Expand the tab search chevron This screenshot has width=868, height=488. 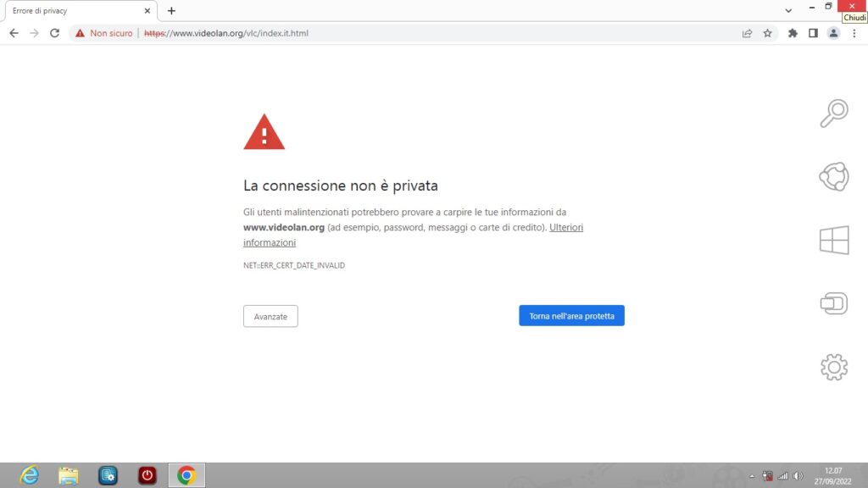click(788, 10)
